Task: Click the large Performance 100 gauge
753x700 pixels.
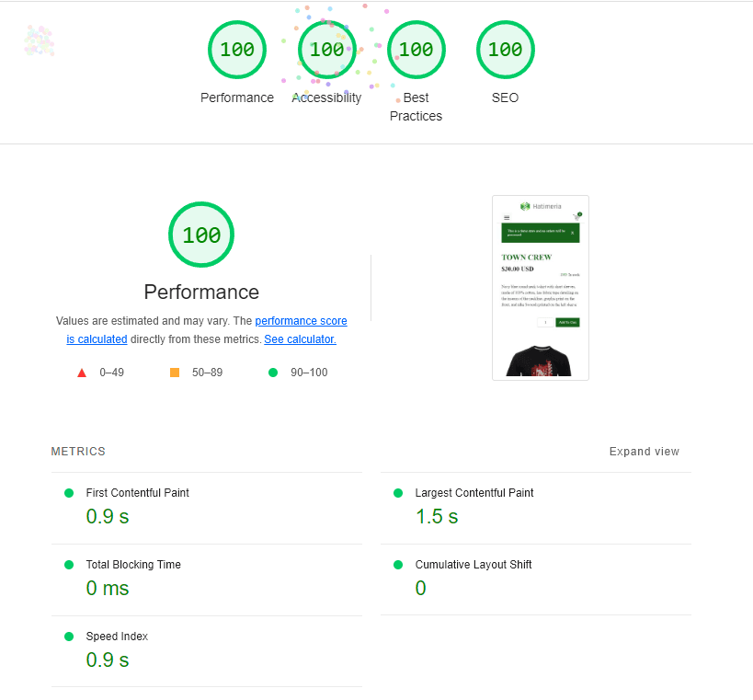Action: tap(201, 235)
